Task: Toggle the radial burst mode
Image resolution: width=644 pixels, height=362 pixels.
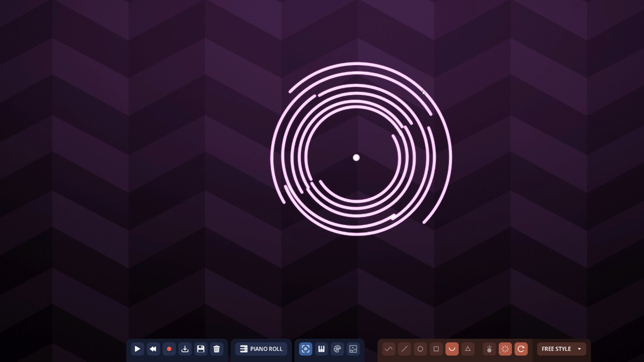Action: point(505,349)
